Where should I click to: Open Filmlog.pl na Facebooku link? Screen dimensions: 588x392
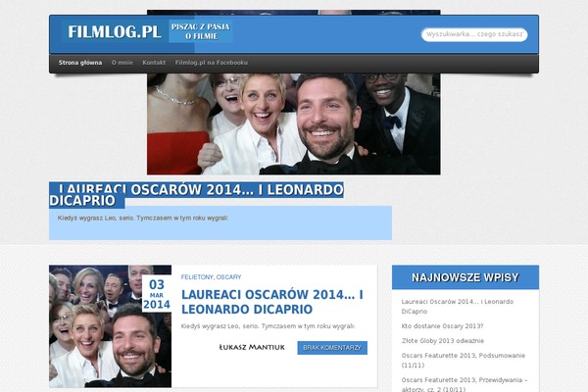pyautogui.click(x=212, y=63)
